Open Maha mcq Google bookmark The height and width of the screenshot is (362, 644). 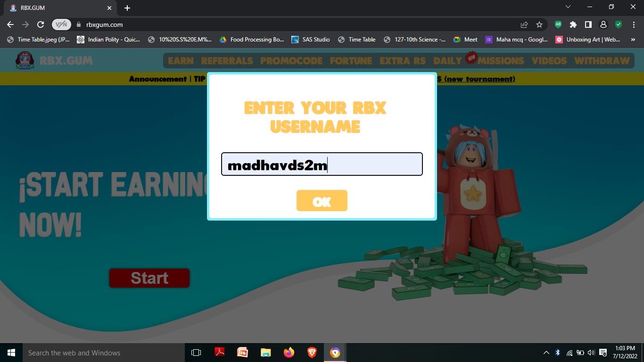point(516,40)
